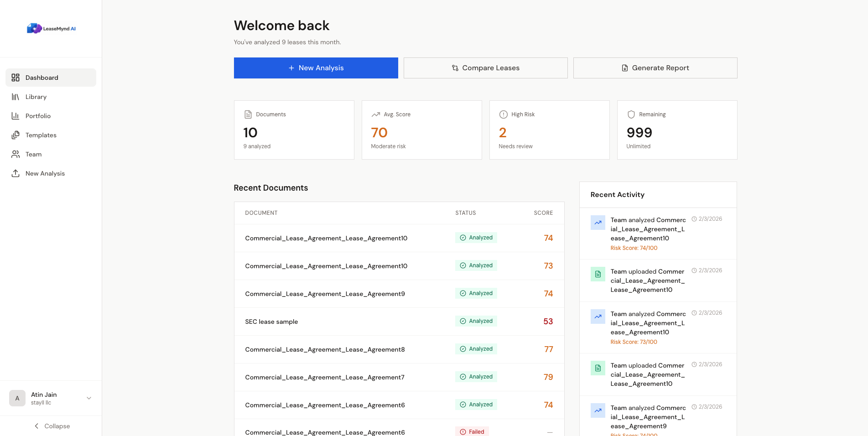Click the Analyzed status badge on SEC lease sample

[x=476, y=321]
